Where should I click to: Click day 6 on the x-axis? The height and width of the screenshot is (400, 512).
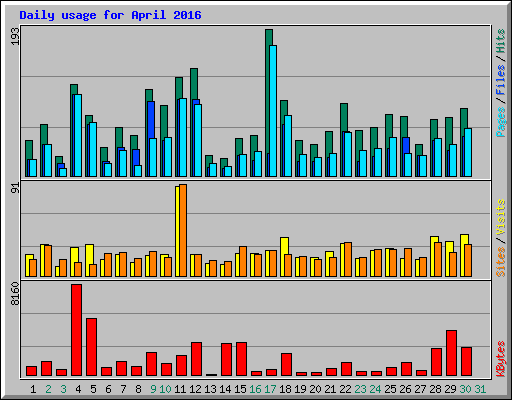(x=108, y=389)
